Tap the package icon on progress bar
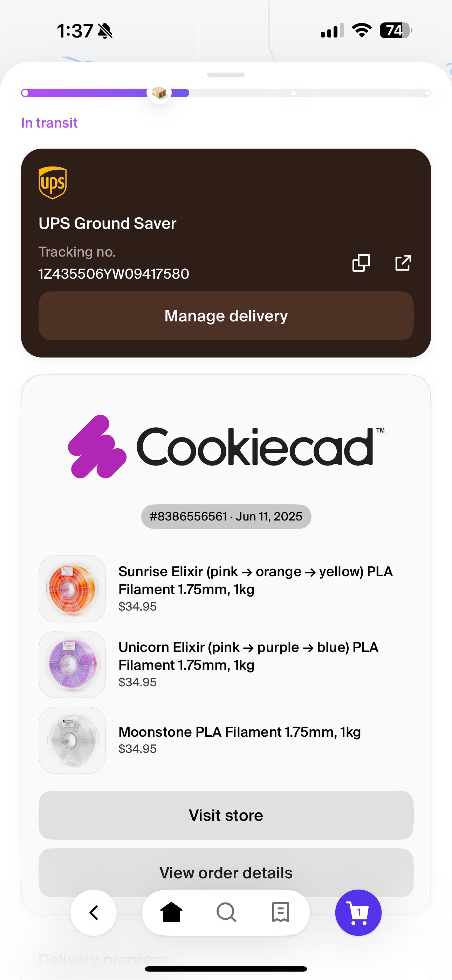 tap(159, 93)
